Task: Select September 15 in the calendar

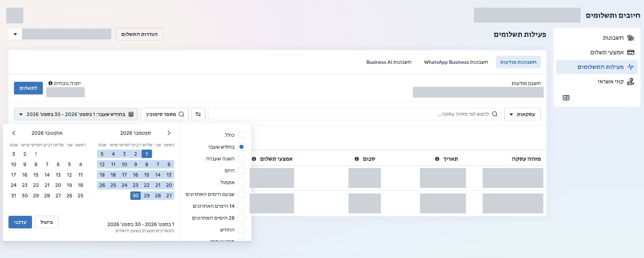Action: coord(147,175)
